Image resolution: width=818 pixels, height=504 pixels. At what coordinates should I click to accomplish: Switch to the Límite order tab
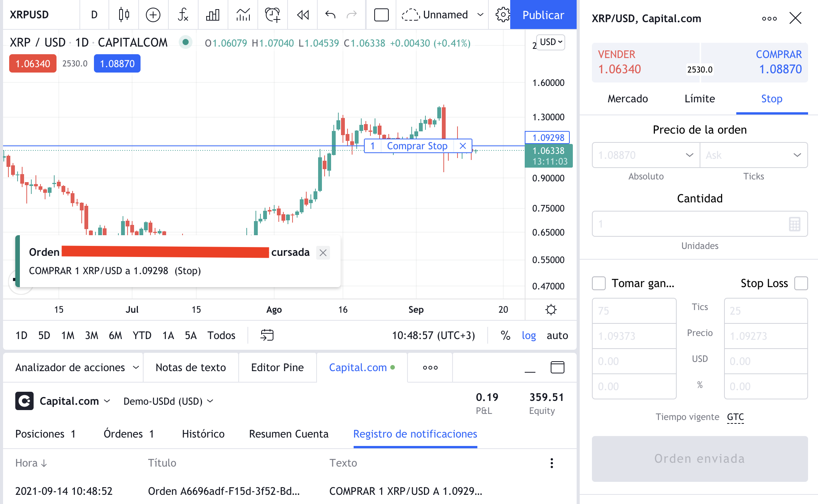coord(700,99)
